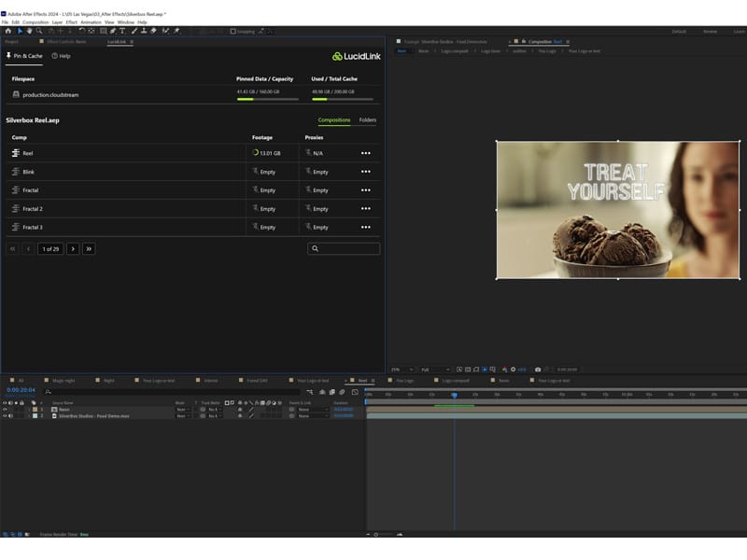Expand the Neon layer twirl arrow

[x=29, y=410]
